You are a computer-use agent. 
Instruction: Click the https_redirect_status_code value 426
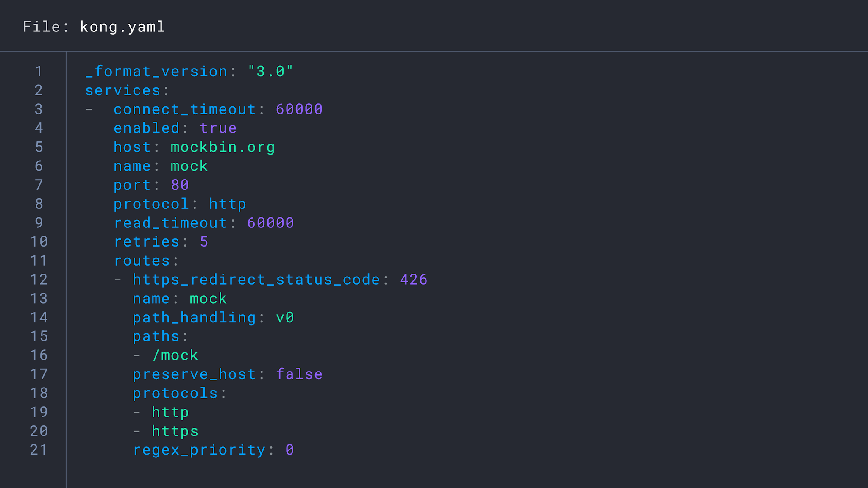click(x=413, y=279)
